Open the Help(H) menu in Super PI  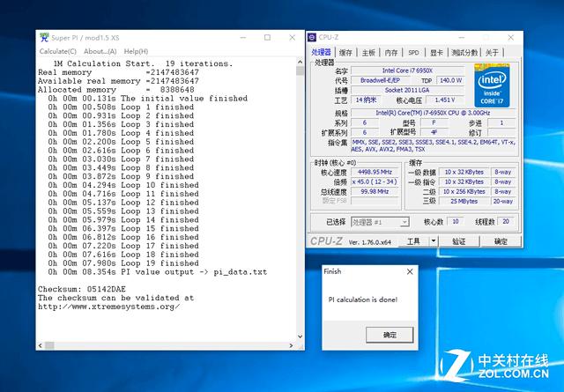136,51
